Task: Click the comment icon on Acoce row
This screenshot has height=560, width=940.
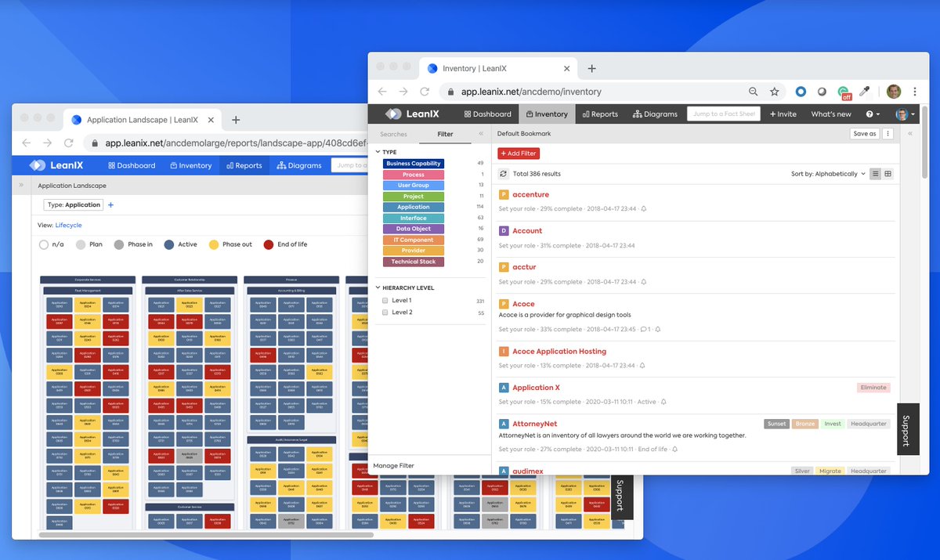Action: coord(642,330)
